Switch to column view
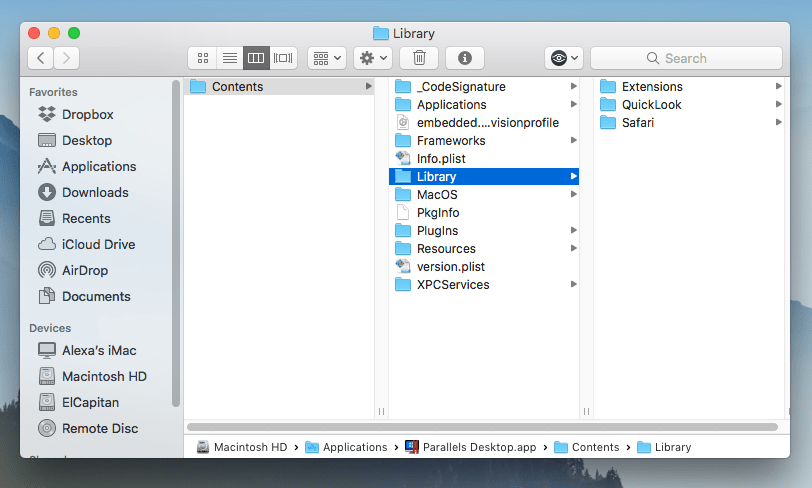 point(256,58)
